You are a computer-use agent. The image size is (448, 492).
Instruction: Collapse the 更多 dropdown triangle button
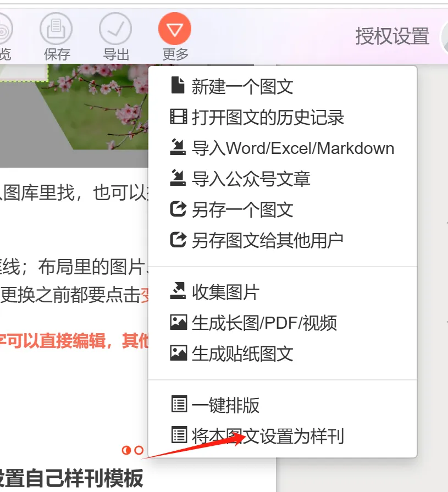pyautogui.click(x=175, y=29)
